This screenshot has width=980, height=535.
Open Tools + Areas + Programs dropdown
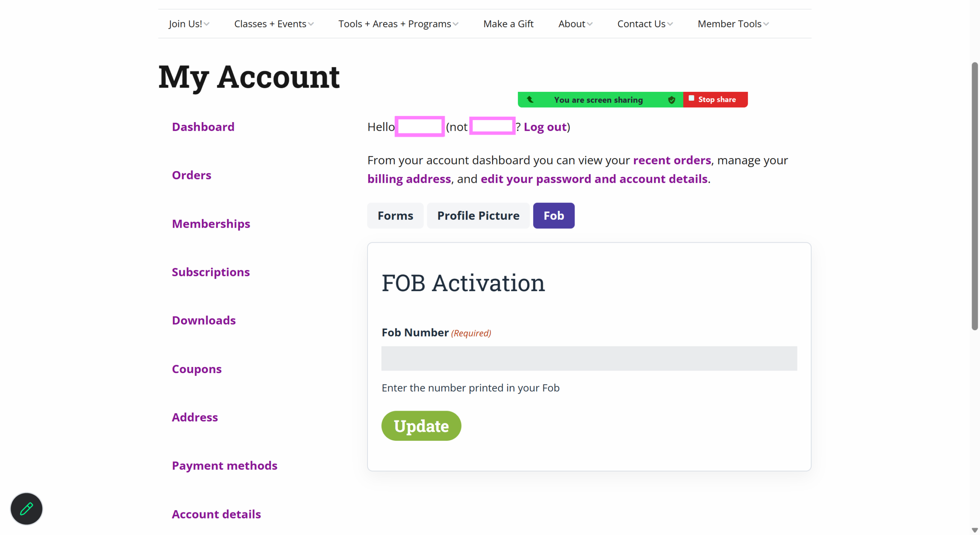[398, 24]
